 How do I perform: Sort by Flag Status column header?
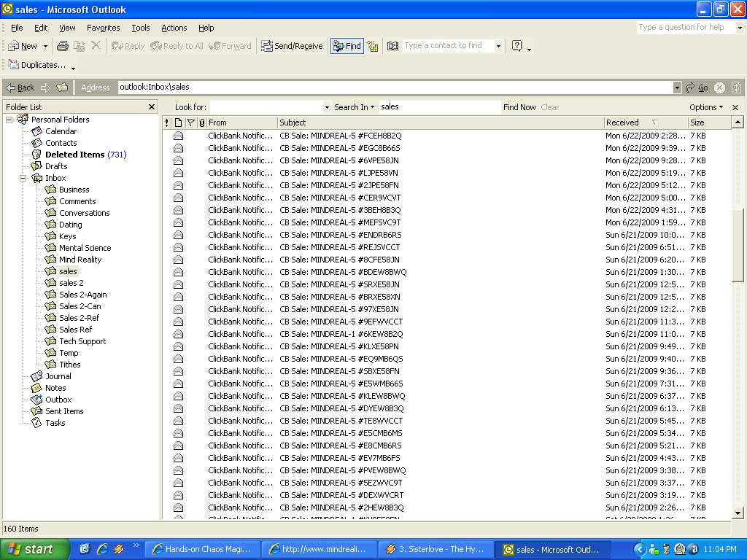190,122
